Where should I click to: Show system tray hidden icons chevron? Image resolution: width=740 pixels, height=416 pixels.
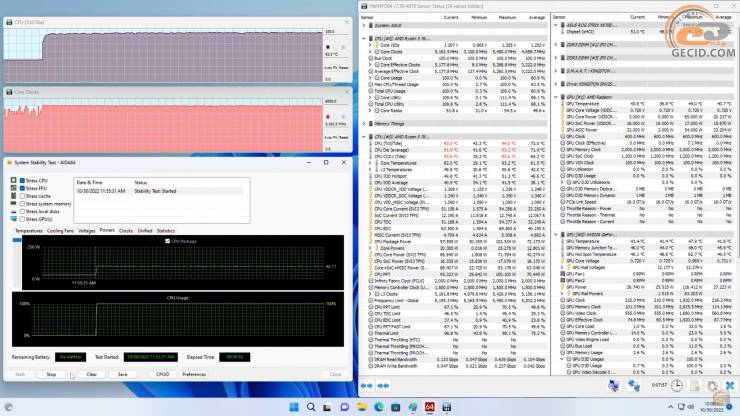(x=670, y=407)
